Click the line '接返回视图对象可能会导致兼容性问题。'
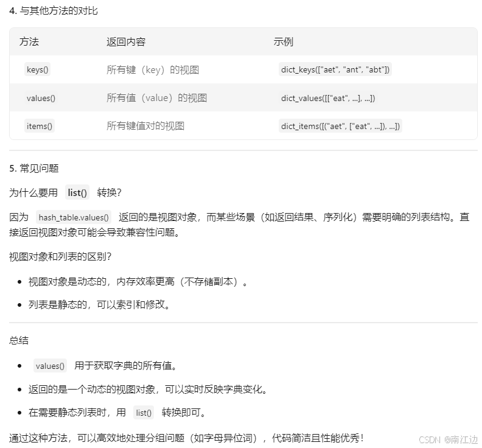The width and height of the screenshot is (482, 448). [x=94, y=232]
